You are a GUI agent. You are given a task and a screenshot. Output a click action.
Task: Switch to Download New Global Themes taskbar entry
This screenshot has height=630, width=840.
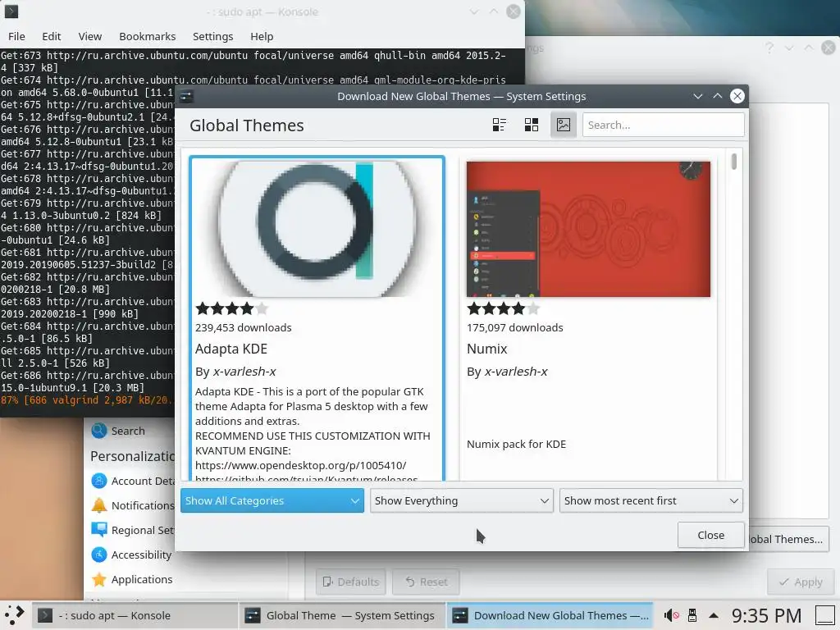pos(550,615)
